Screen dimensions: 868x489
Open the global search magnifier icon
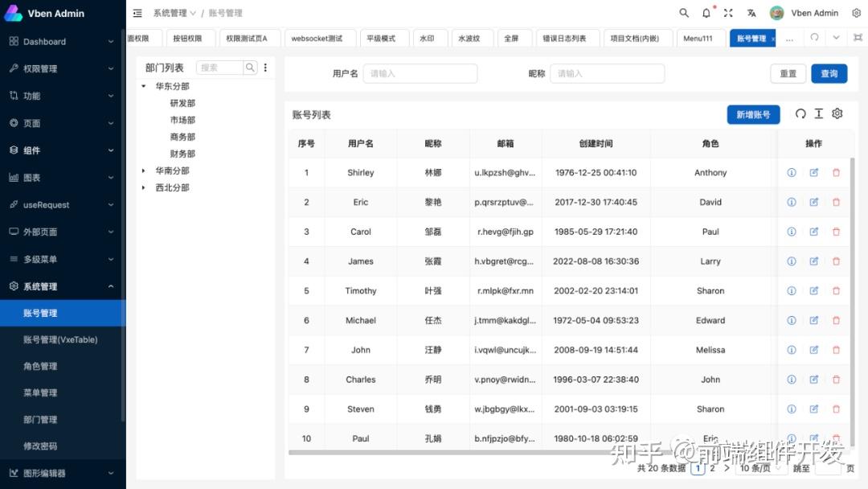[x=684, y=13]
